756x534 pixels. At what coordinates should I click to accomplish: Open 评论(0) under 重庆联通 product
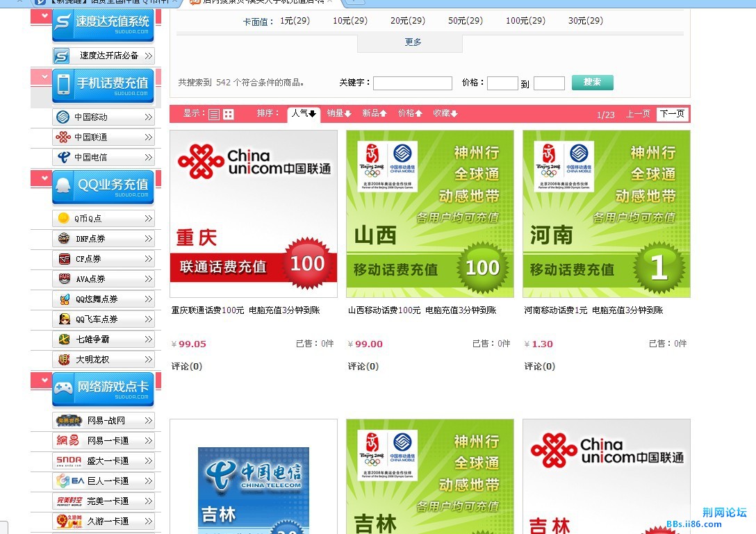point(187,366)
